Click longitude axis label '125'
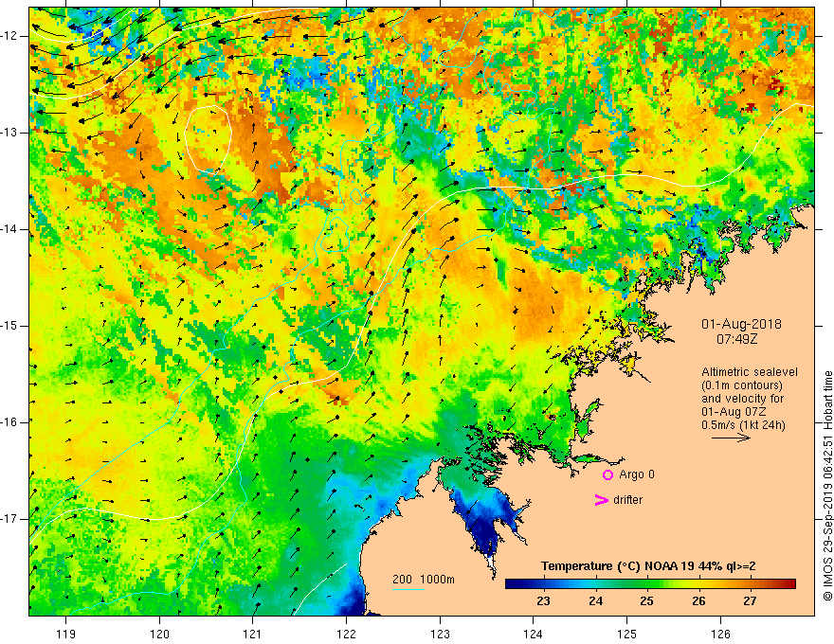834x644 pixels. pyautogui.click(x=627, y=634)
